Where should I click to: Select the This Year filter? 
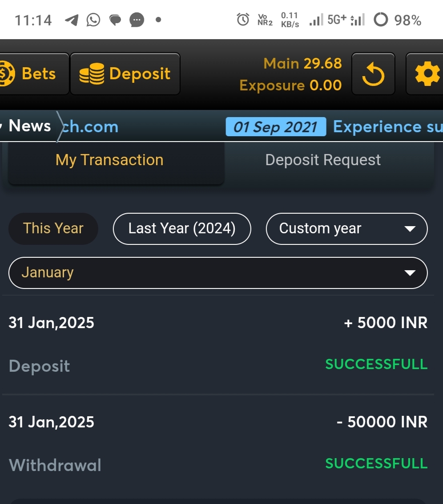(x=53, y=228)
